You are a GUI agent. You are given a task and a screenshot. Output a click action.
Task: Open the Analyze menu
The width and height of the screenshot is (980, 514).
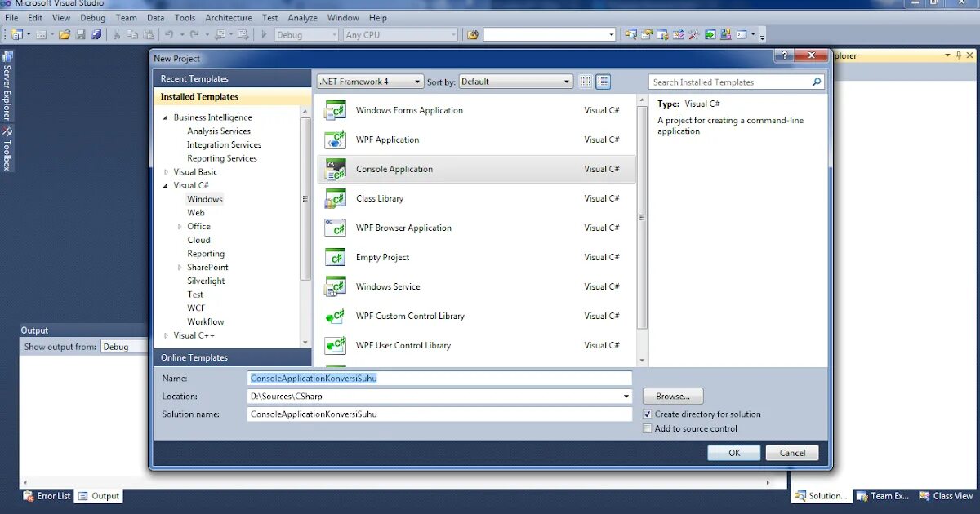tap(302, 17)
